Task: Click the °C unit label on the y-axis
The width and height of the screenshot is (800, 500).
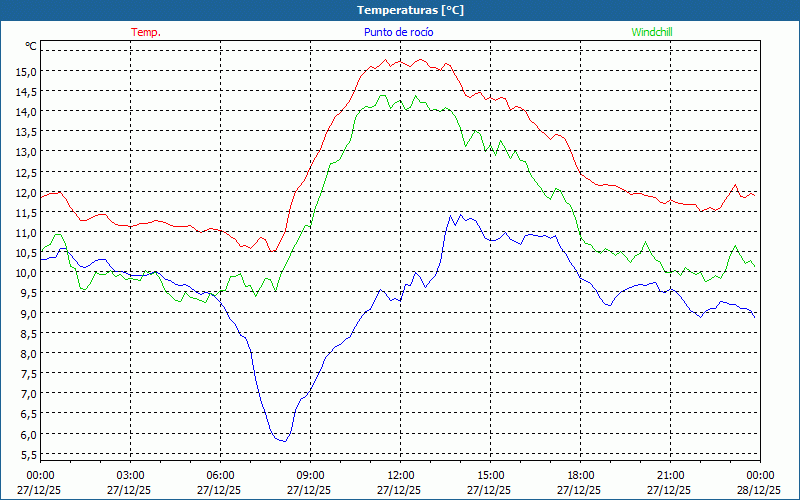Action: pos(30,46)
